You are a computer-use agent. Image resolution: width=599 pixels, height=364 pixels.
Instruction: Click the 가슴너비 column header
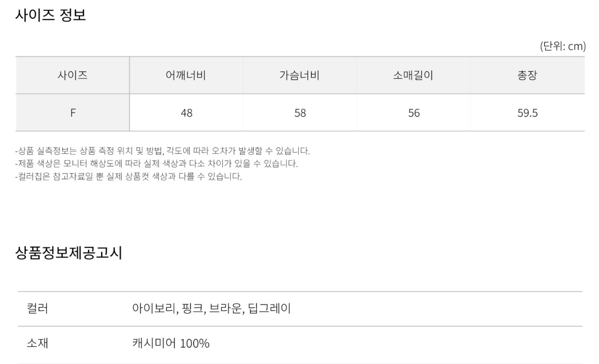pos(300,75)
